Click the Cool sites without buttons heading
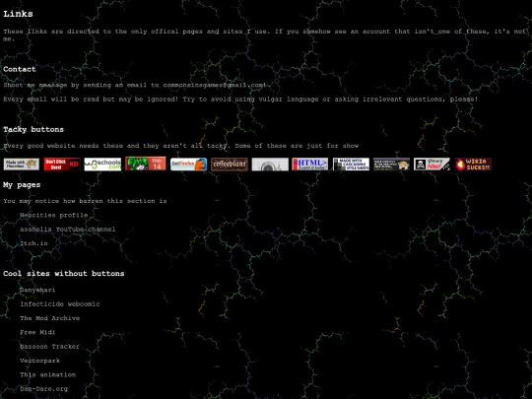This screenshot has width=532, height=399. [64, 274]
